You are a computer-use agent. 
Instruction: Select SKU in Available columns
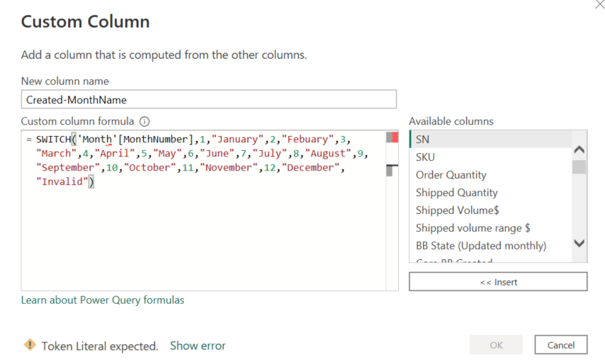pyautogui.click(x=490, y=157)
